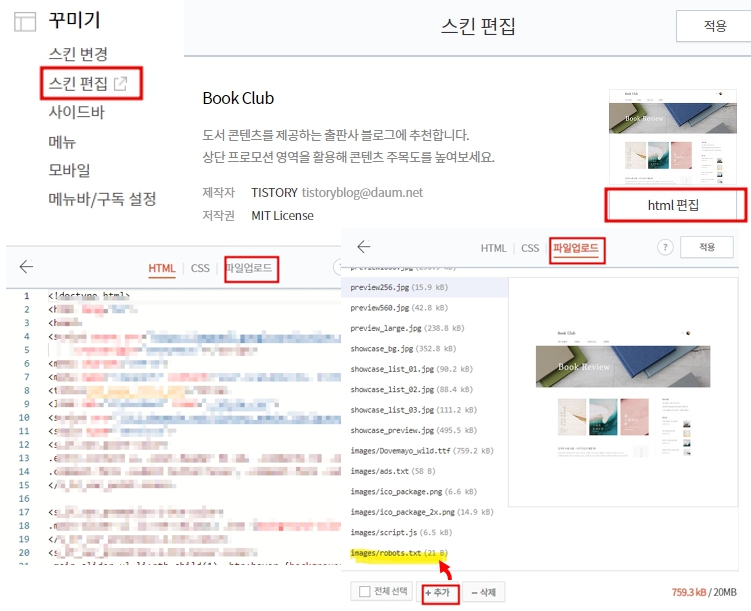This screenshot has width=751, height=611.
Task: Click line number 16 in code editor
Action: [x=24, y=498]
